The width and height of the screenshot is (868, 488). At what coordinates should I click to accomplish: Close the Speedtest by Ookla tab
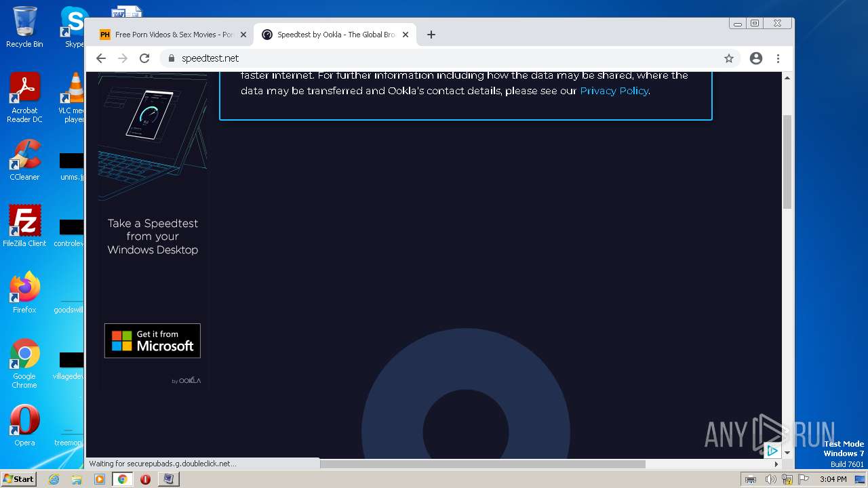406,35
